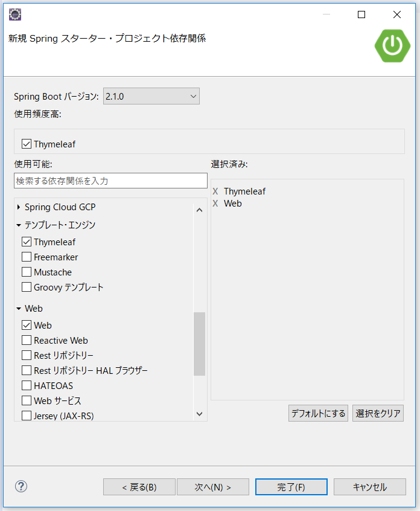Click the dependency list scroll down arrow
This screenshot has height=511, width=420.
pos(200,414)
